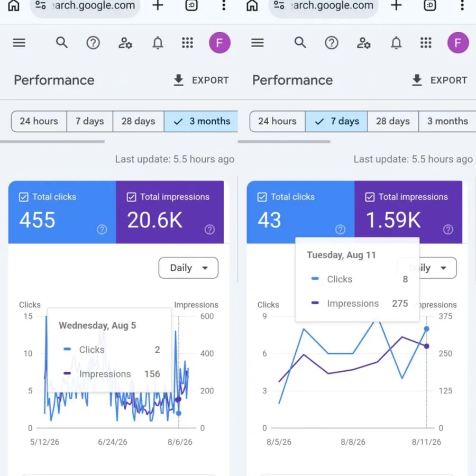Toggle Total clicks checkbox showing 43
The height and width of the screenshot is (476, 476).
[x=262, y=197]
